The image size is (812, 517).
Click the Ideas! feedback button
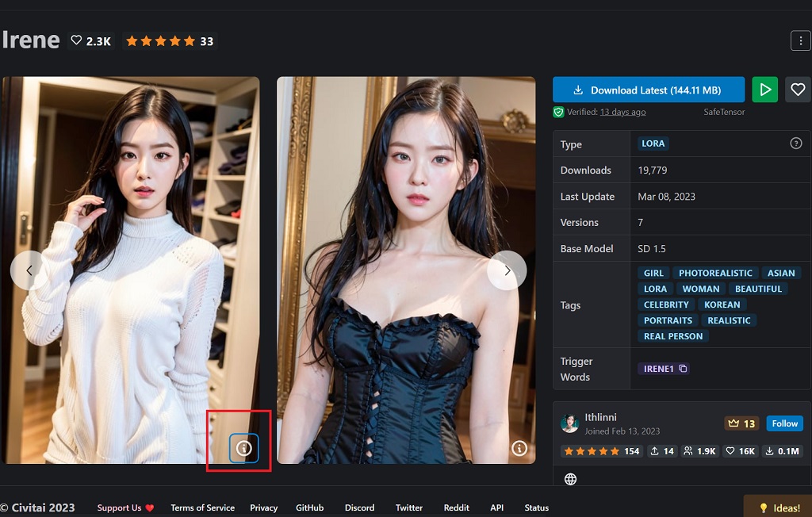click(779, 507)
